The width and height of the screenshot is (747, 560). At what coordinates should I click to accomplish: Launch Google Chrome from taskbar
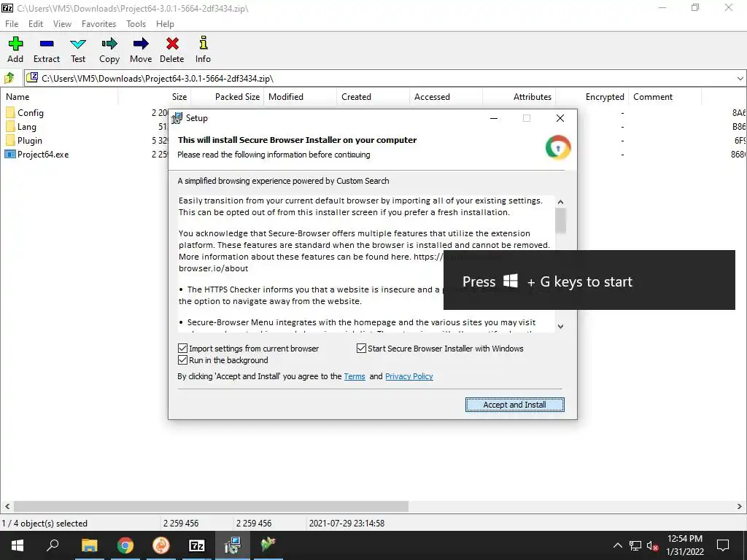point(125,545)
